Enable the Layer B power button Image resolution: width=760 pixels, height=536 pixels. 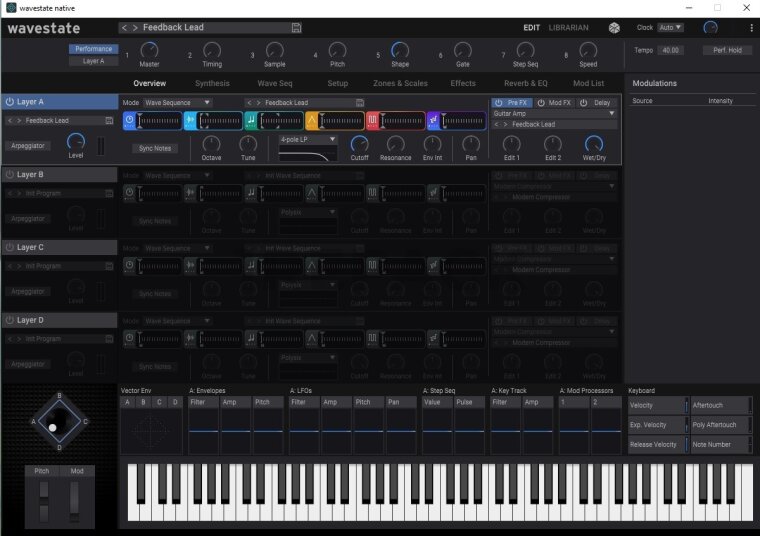pyautogui.click(x=10, y=174)
